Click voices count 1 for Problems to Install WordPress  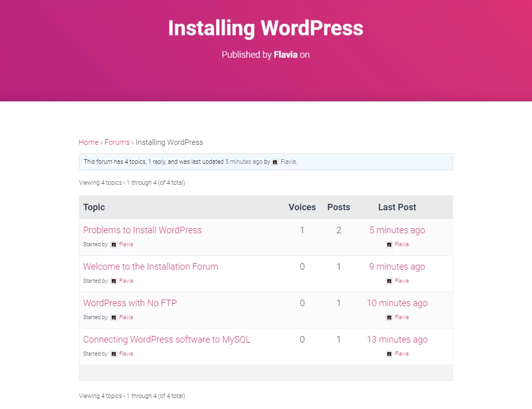click(x=302, y=230)
